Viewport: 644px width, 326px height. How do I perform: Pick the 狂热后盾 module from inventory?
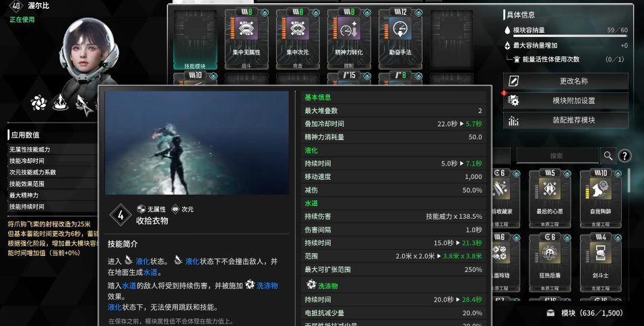550,263
